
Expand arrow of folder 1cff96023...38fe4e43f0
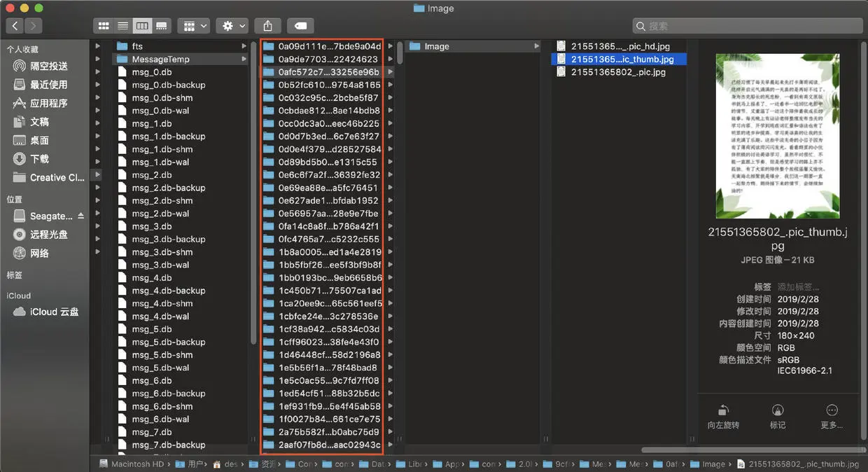tap(390, 342)
